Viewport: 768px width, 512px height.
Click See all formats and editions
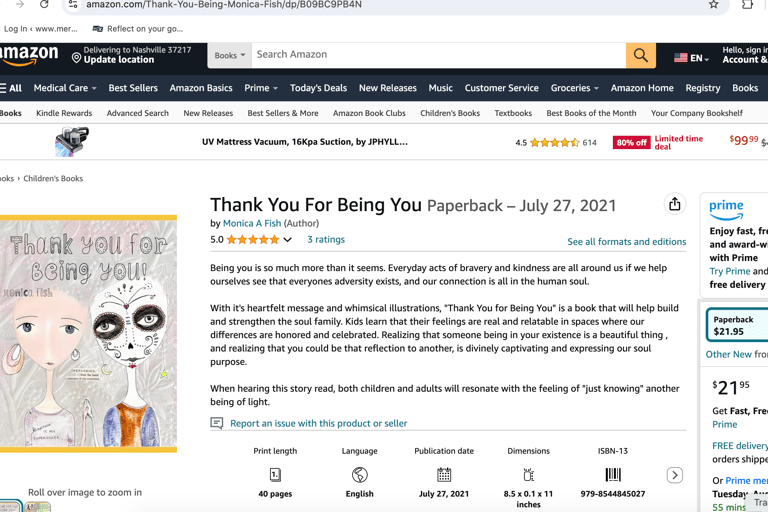pyautogui.click(x=626, y=242)
